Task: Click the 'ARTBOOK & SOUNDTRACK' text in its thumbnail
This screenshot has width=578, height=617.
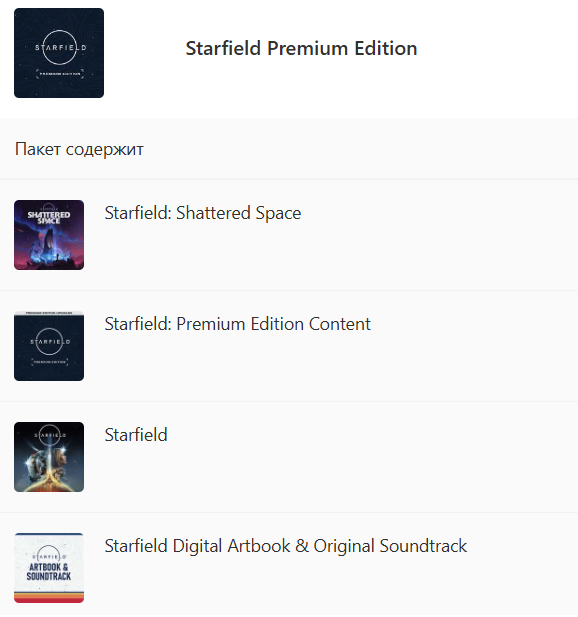Action: coord(49,572)
